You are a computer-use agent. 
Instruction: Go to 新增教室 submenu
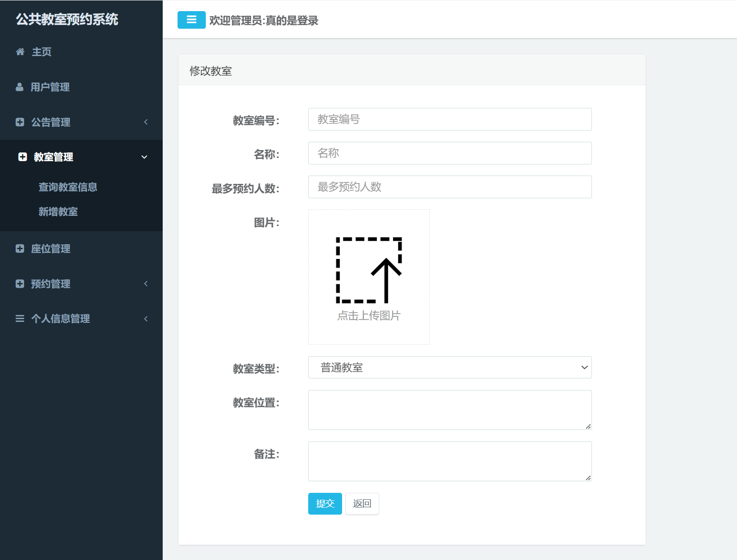[x=58, y=212]
